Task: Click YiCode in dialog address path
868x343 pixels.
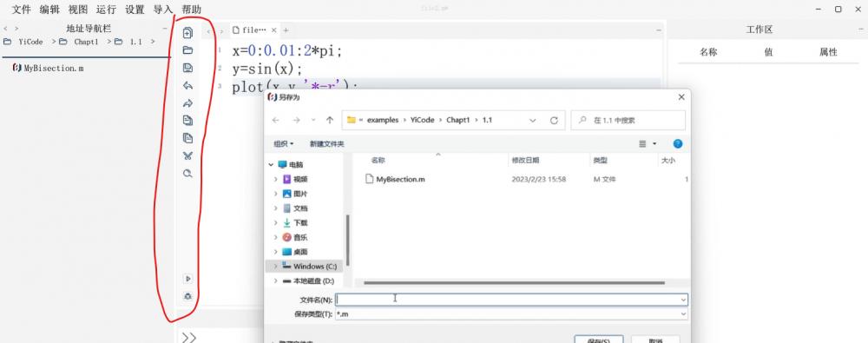Action: point(424,120)
